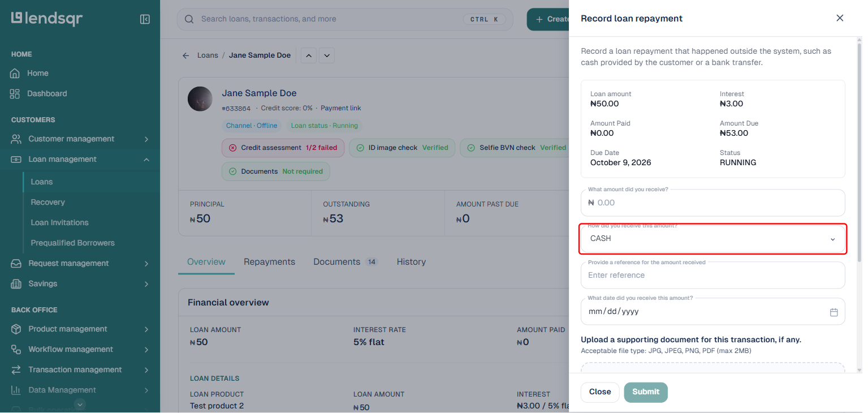The image size is (868, 413).
Task: Click the Documents not required check icon
Action: 233,171
